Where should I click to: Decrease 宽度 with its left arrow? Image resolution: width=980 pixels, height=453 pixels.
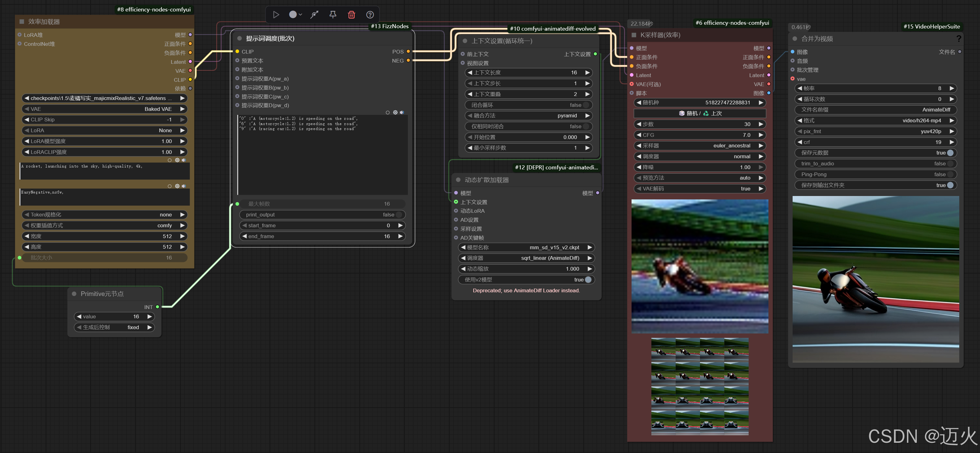click(27, 236)
